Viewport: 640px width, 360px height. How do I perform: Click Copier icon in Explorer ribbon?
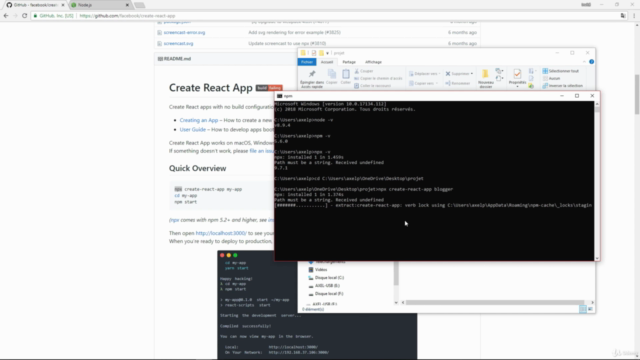332,77
